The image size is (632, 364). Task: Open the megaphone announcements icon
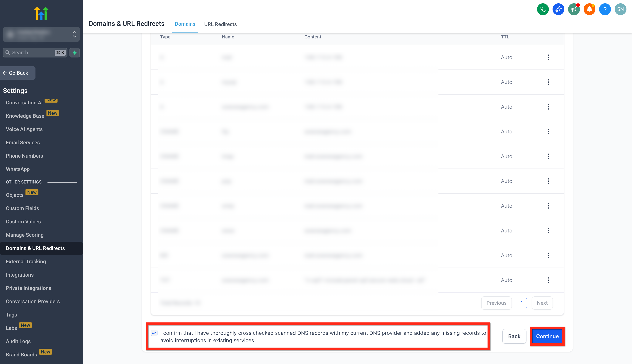(x=574, y=9)
